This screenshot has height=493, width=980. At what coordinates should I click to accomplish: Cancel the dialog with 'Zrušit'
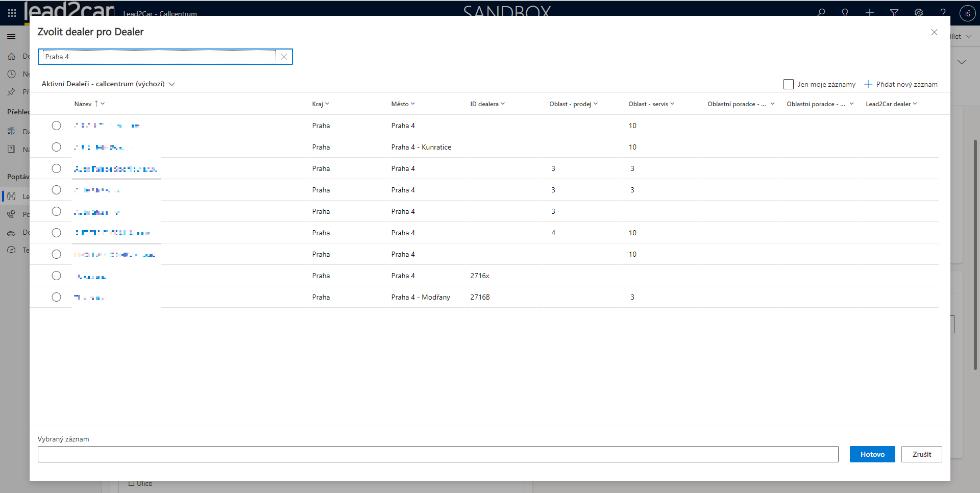[x=921, y=454]
